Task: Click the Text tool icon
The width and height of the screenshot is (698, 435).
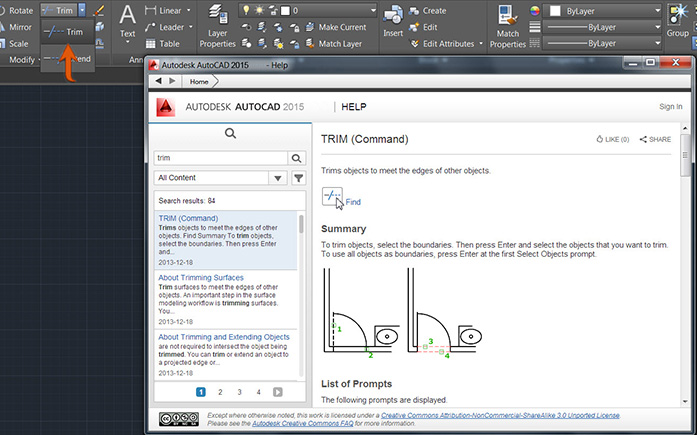Action: [127, 16]
